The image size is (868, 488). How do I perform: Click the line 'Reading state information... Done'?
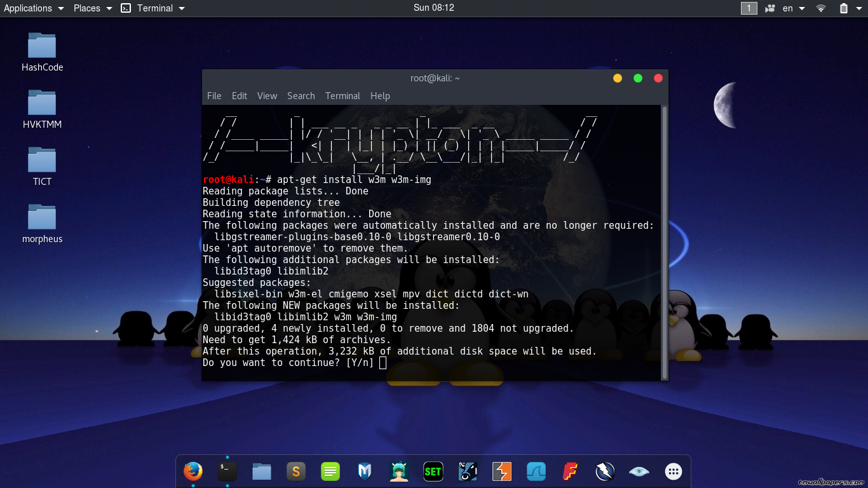pos(297,214)
